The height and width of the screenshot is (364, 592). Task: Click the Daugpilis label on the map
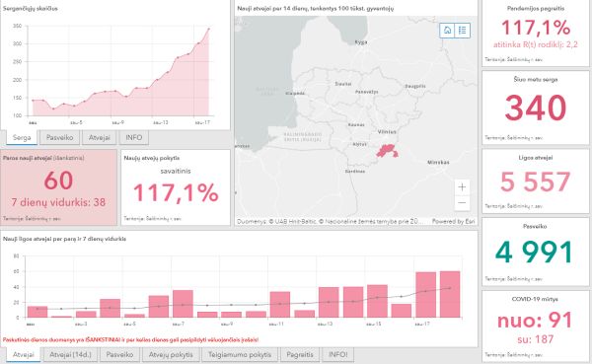tap(415, 86)
